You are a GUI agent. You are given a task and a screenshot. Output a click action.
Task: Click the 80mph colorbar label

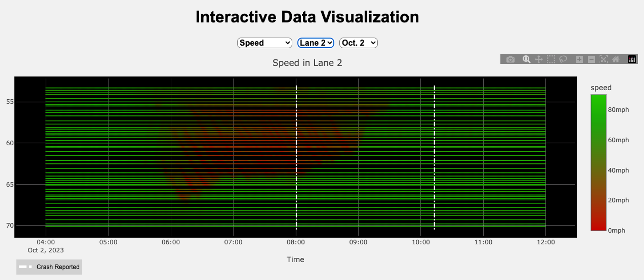tap(618, 110)
